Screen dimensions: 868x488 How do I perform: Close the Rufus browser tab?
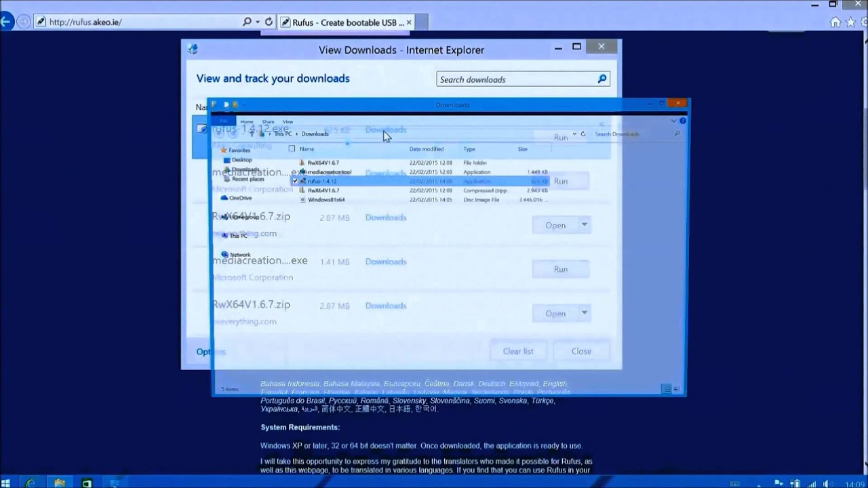click(x=409, y=22)
